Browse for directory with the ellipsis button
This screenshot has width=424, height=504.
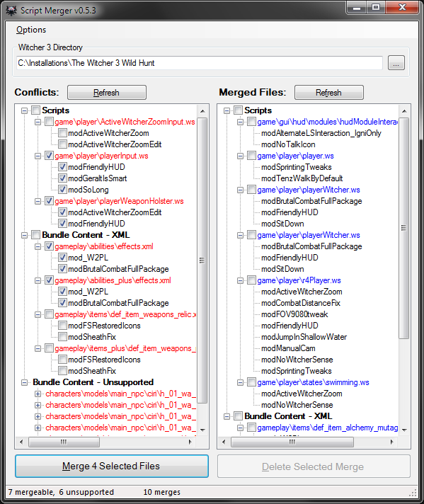point(396,63)
